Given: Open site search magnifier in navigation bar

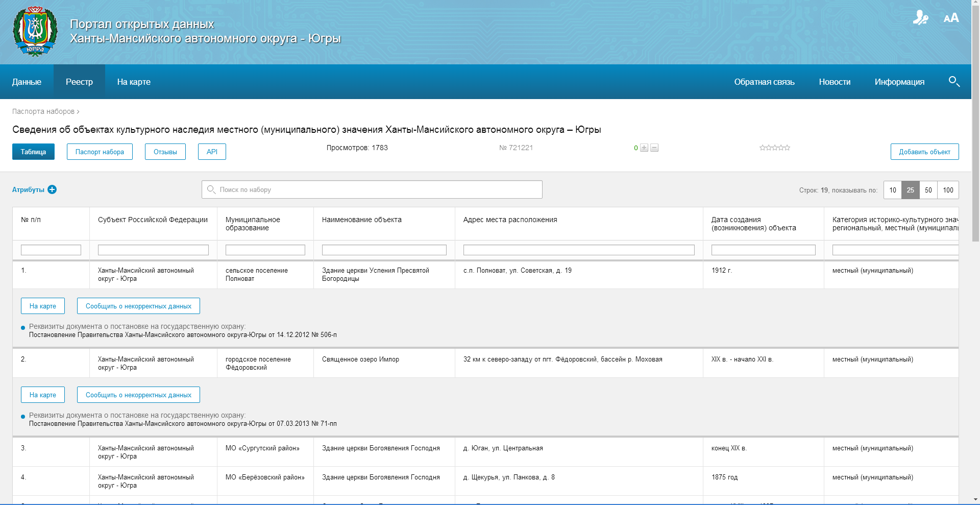Looking at the screenshot, I should [x=954, y=82].
